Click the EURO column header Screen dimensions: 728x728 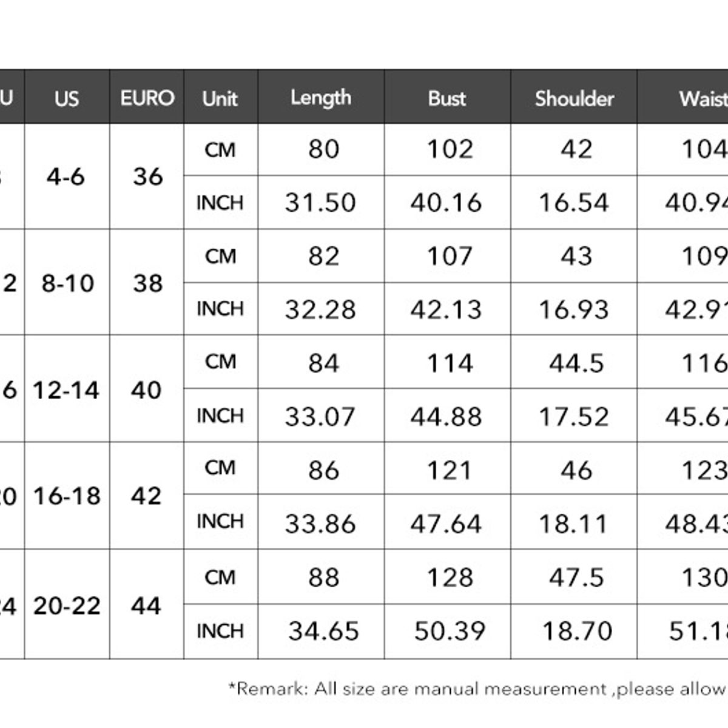pyautogui.click(x=147, y=97)
